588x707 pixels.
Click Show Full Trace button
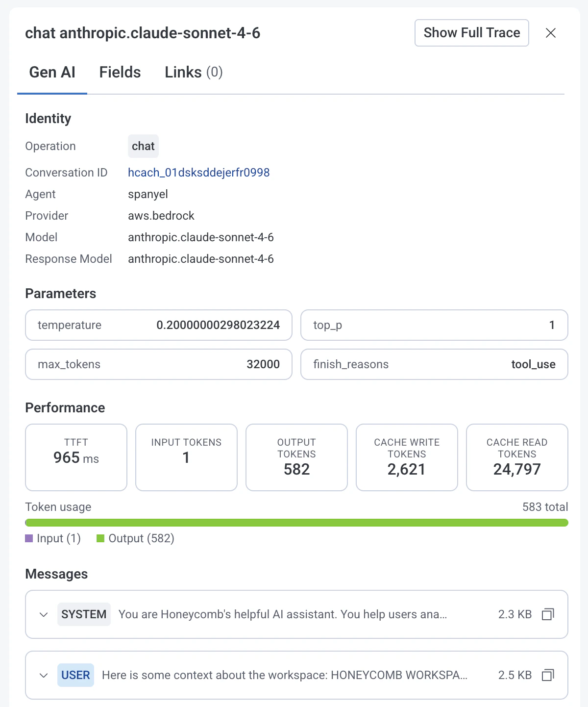(472, 33)
